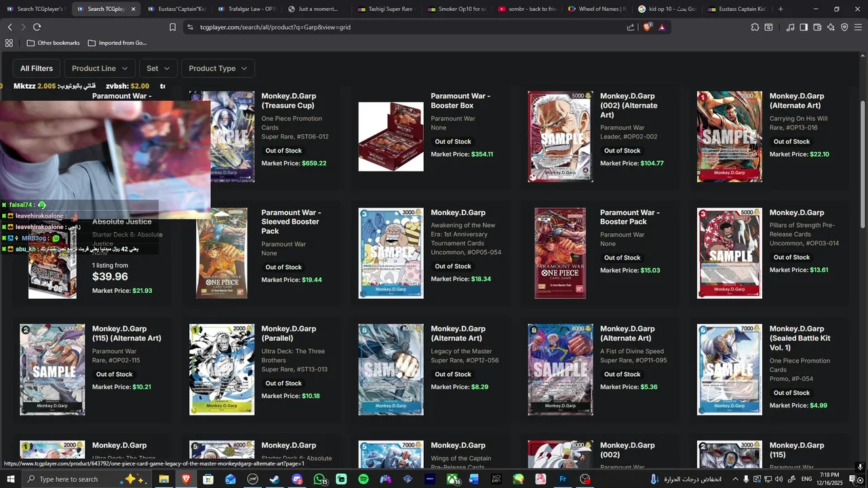This screenshot has width=868, height=488.
Task: Open the All Filters button
Action: pos(37,68)
